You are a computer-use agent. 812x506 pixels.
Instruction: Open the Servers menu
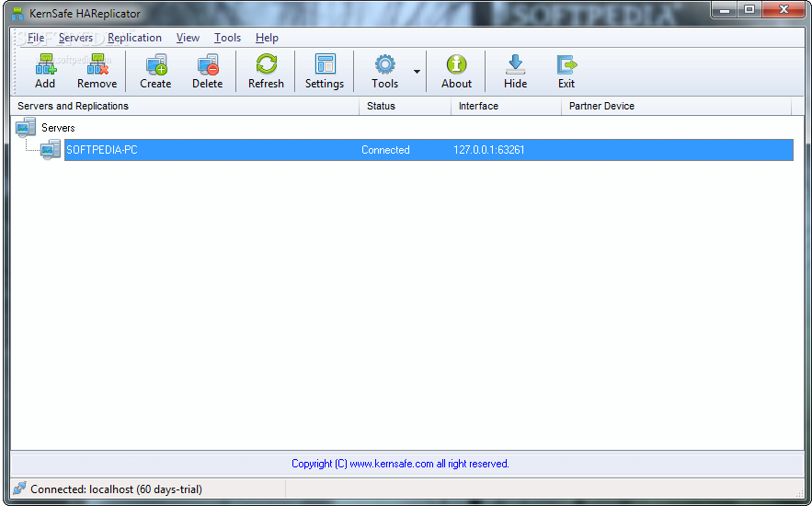click(x=75, y=38)
